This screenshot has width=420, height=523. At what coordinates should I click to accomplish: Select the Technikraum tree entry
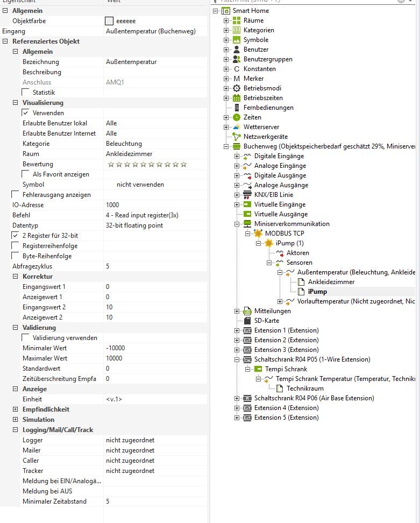pyautogui.click(x=305, y=388)
